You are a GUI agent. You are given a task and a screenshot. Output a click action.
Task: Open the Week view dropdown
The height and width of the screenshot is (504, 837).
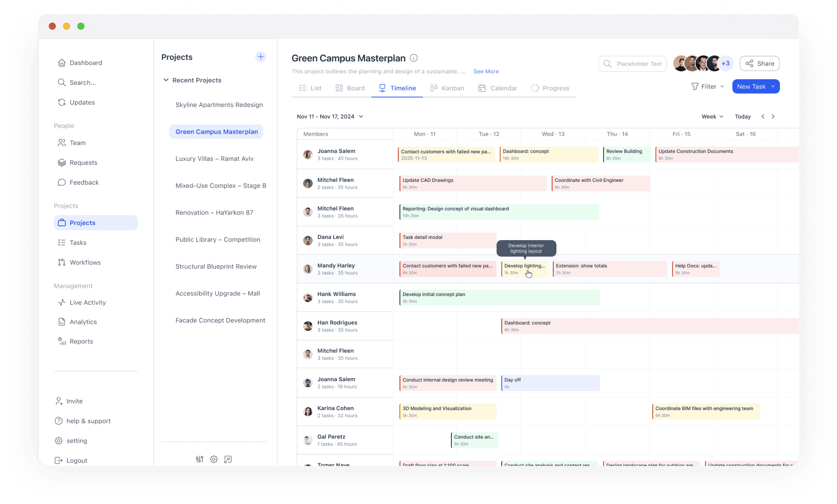(712, 116)
